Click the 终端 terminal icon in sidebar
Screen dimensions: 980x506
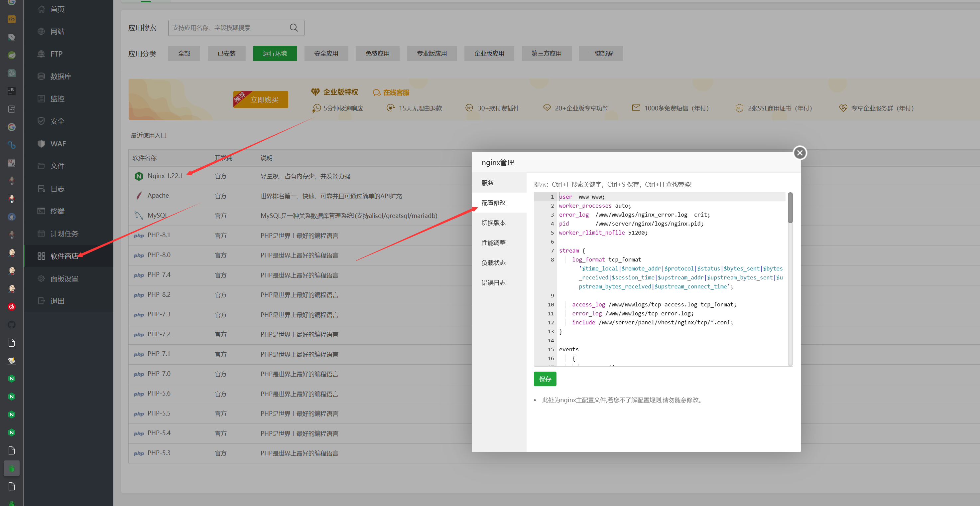pyautogui.click(x=42, y=211)
